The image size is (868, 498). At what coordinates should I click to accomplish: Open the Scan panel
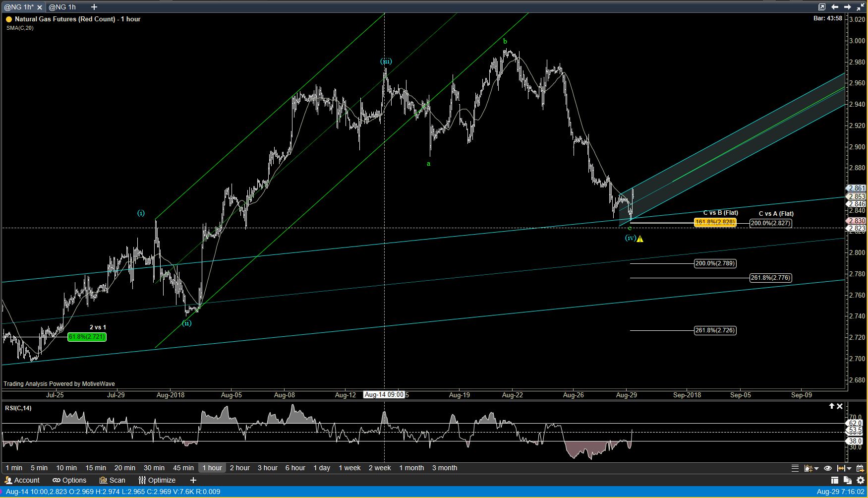pyautogui.click(x=113, y=480)
